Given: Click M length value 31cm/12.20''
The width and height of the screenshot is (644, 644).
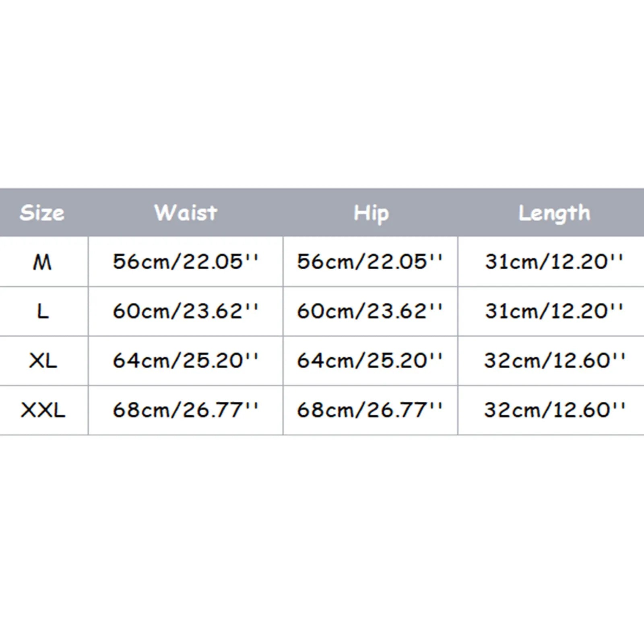Looking at the screenshot, I should pyautogui.click(x=554, y=262).
